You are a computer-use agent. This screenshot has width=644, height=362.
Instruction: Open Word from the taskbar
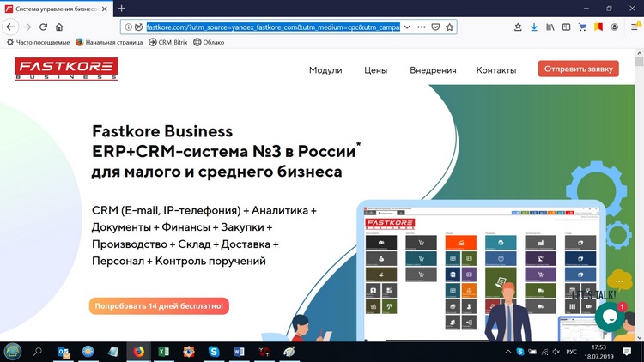tap(239, 352)
